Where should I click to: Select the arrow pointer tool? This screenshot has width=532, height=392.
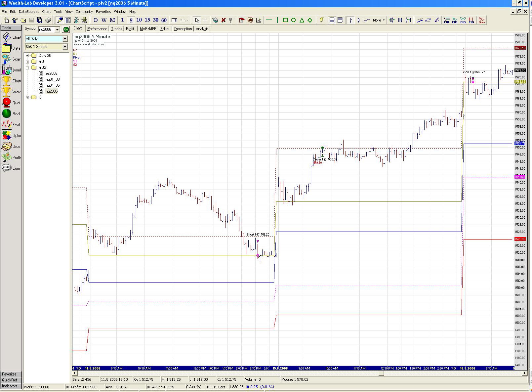(x=197, y=20)
